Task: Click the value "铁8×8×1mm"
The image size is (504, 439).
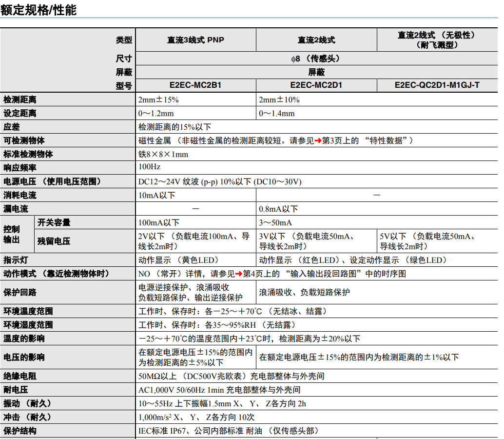Action: click(163, 154)
